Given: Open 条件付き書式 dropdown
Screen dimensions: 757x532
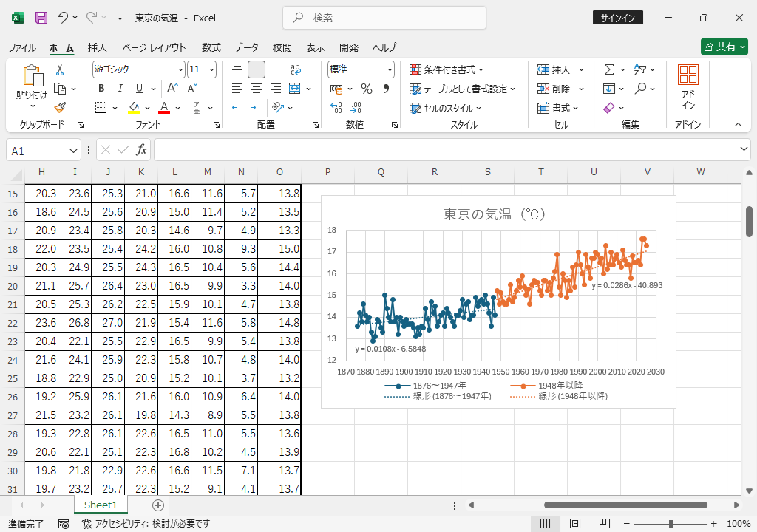Looking at the screenshot, I should (x=446, y=69).
